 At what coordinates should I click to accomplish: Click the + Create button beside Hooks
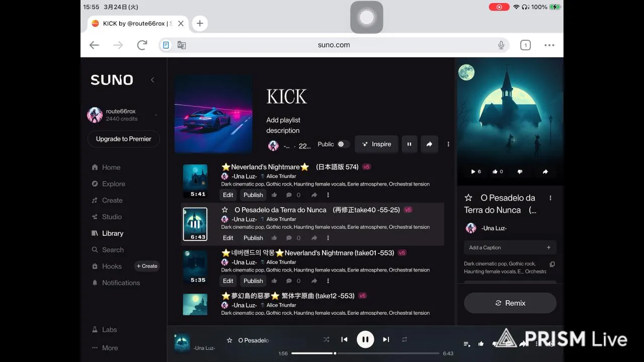(x=147, y=266)
